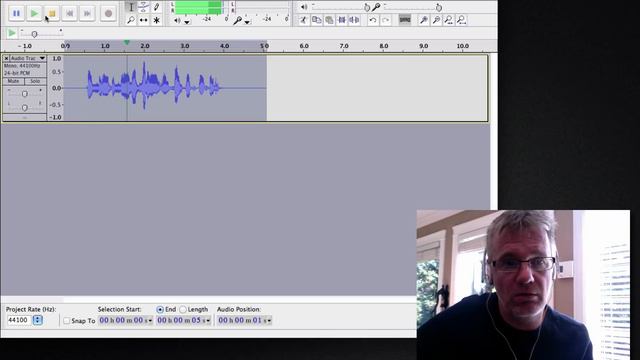
Task: Select the Length radio button
Action: tap(183, 310)
